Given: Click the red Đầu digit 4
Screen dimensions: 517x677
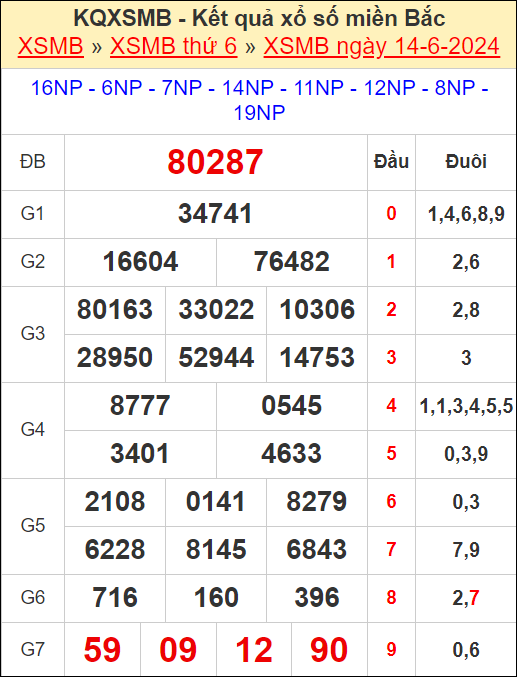Looking at the screenshot, I should tap(391, 405).
